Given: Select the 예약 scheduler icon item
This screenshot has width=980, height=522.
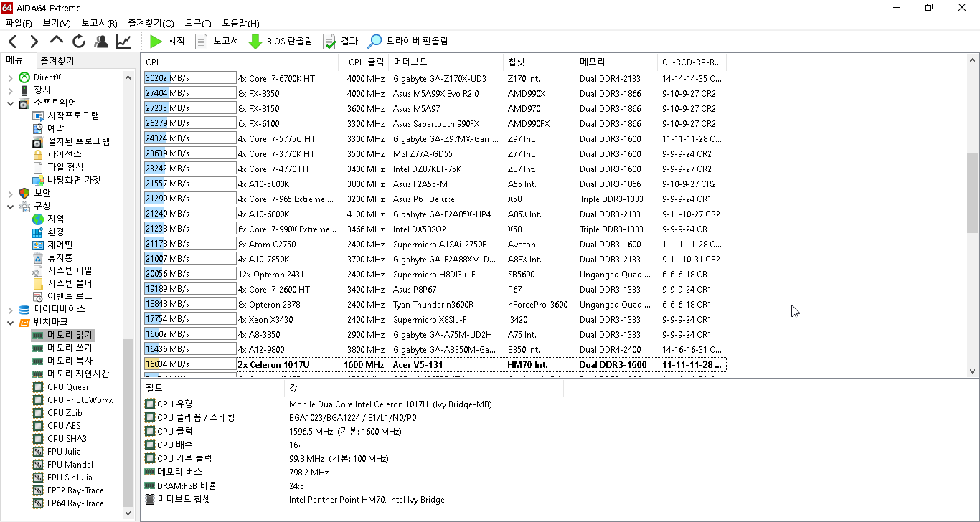Looking at the screenshot, I should click(38, 128).
